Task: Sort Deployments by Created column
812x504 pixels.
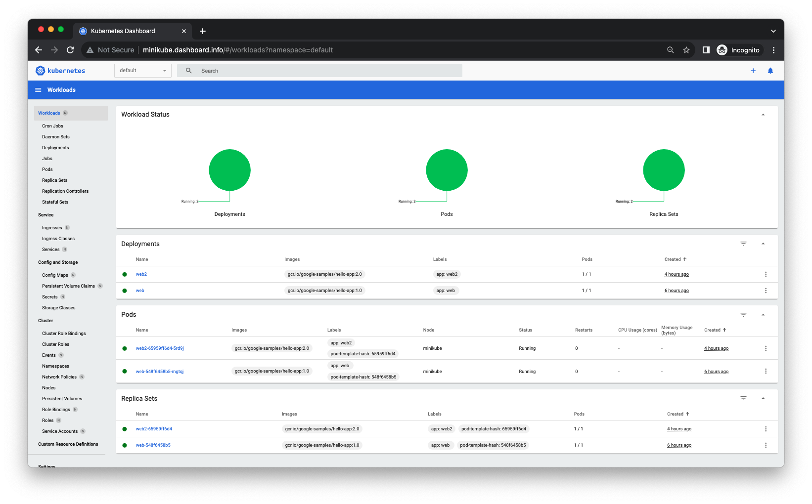Action: (x=676, y=259)
